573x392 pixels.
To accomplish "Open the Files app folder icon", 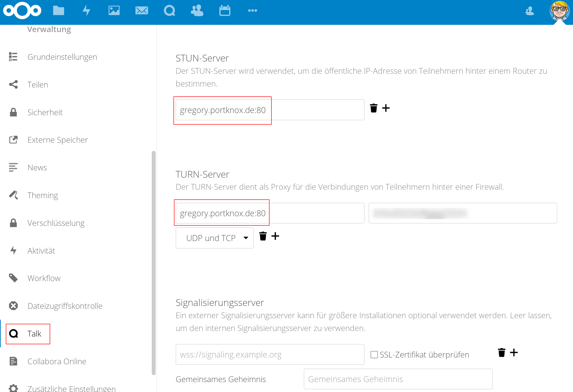I will [58, 11].
